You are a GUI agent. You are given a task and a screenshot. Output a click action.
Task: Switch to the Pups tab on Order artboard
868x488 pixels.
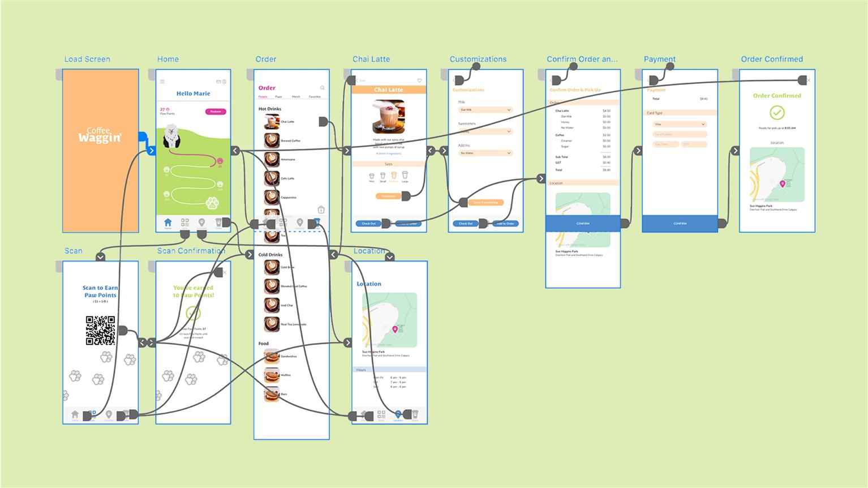pos(278,97)
